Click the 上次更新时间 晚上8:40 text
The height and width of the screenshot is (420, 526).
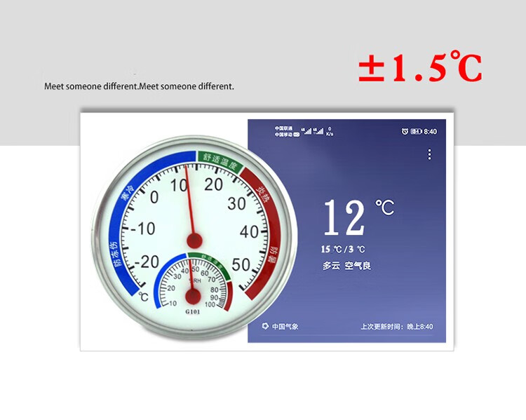[x=396, y=327]
